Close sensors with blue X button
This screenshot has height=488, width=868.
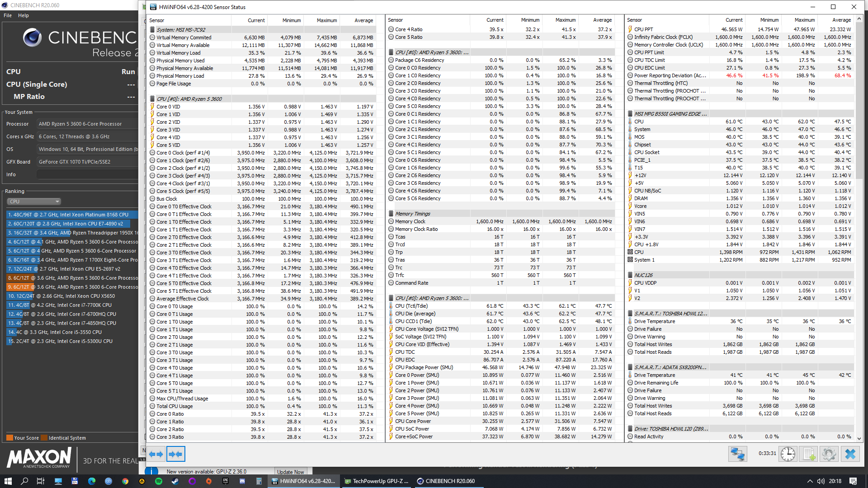[x=850, y=454]
